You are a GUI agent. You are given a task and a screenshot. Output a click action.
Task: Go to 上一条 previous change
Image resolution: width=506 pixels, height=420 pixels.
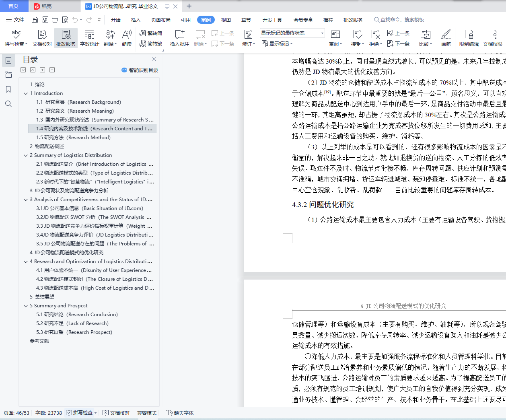pos(398,33)
